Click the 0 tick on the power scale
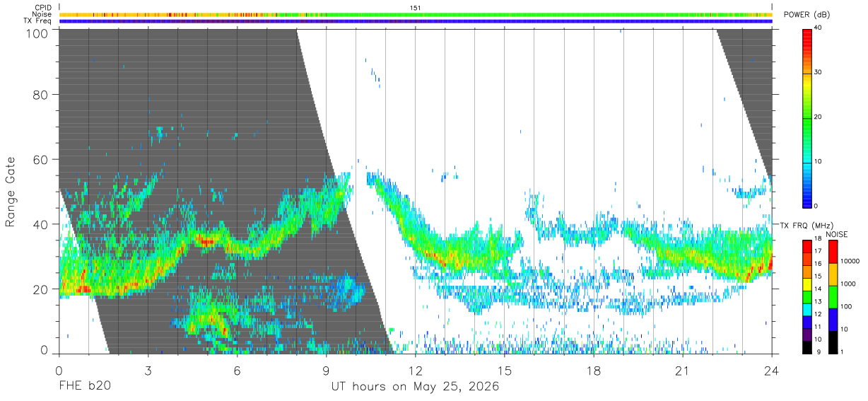Viewport: 868px width, 401px height. point(816,206)
